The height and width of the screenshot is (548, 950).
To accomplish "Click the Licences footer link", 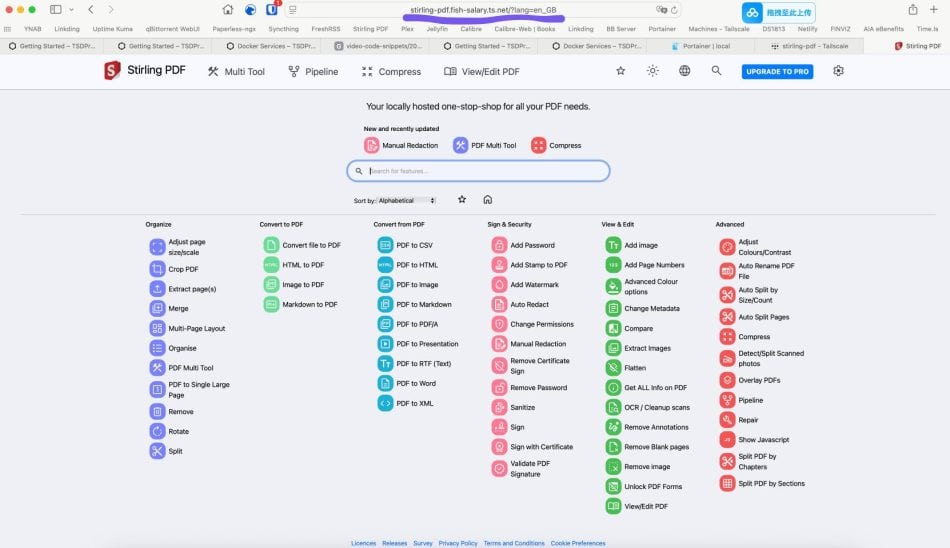I will point(364,543).
